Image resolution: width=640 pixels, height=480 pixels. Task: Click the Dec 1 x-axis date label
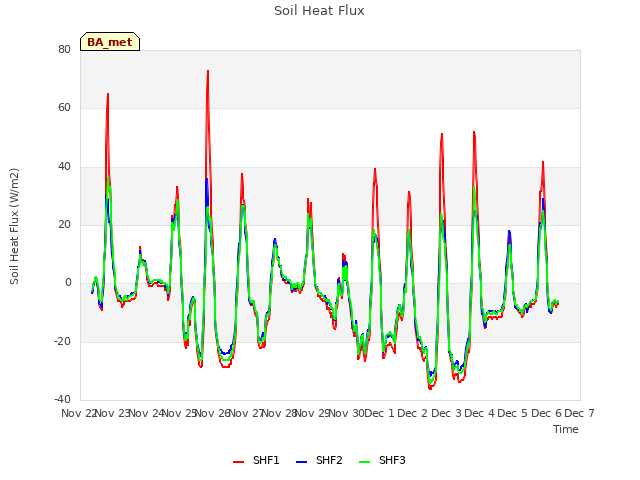tap(379, 413)
